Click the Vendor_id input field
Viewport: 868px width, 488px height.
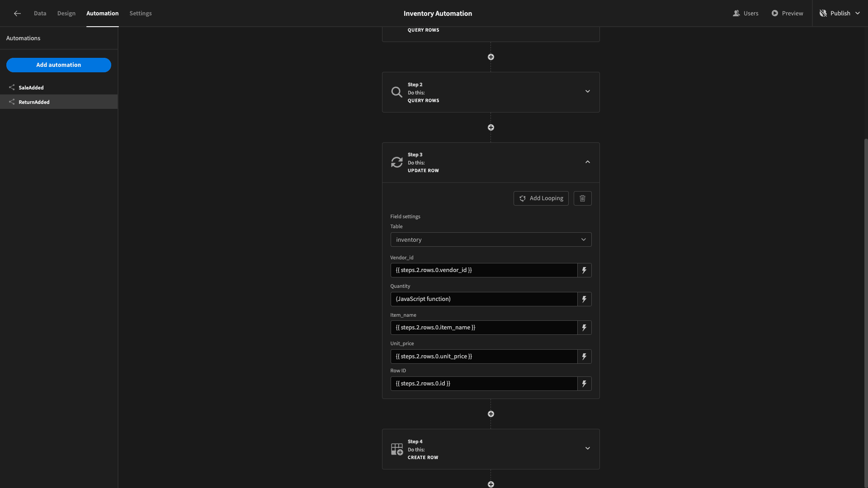click(x=484, y=270)
